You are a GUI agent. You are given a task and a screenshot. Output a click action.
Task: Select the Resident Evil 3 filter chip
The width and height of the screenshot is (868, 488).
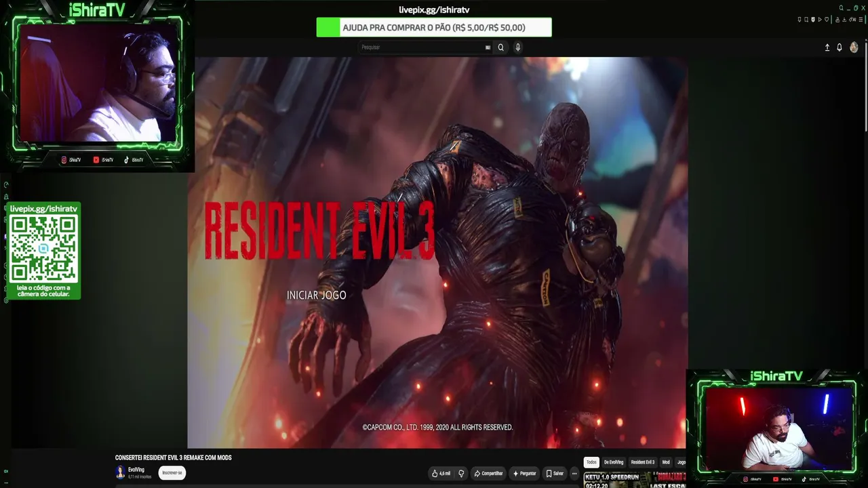coord(643,462)
